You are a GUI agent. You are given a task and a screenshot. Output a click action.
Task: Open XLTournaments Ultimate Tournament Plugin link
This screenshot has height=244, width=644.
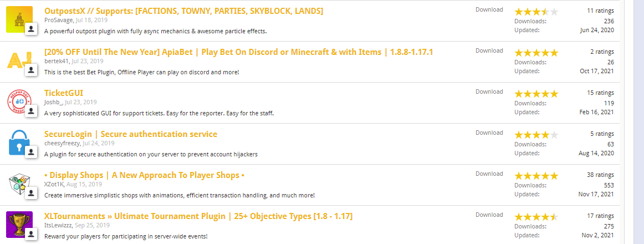(198, 216)
